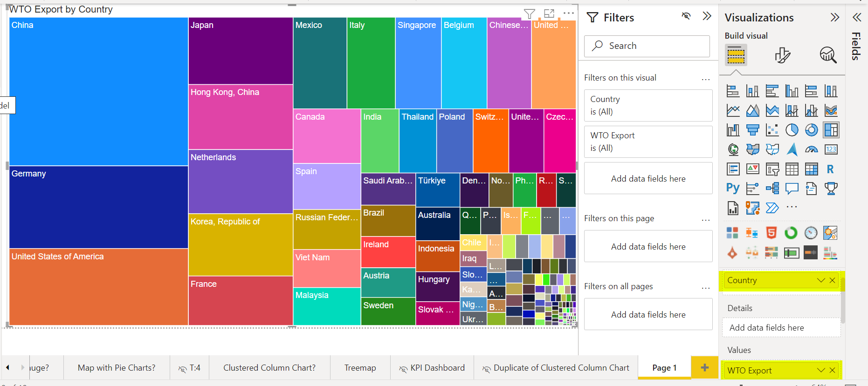
Task: Open the hidden T:4 page tab
Action: point(189,368)
